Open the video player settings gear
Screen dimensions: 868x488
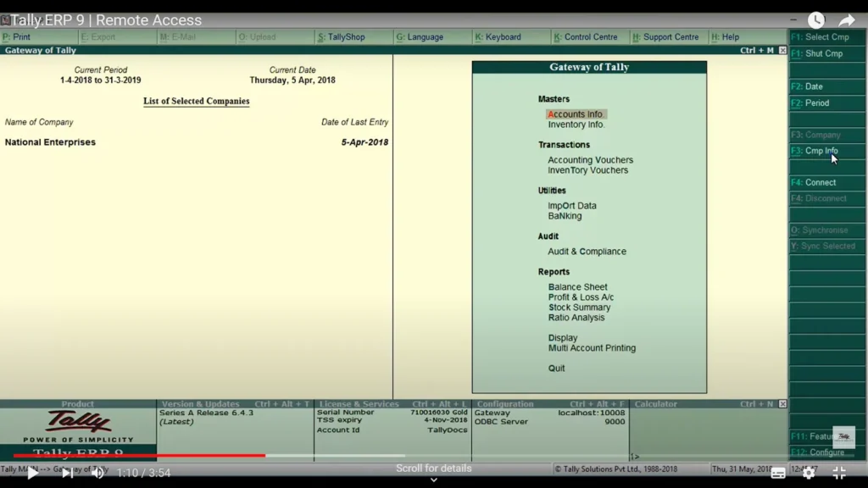point(809,473)
